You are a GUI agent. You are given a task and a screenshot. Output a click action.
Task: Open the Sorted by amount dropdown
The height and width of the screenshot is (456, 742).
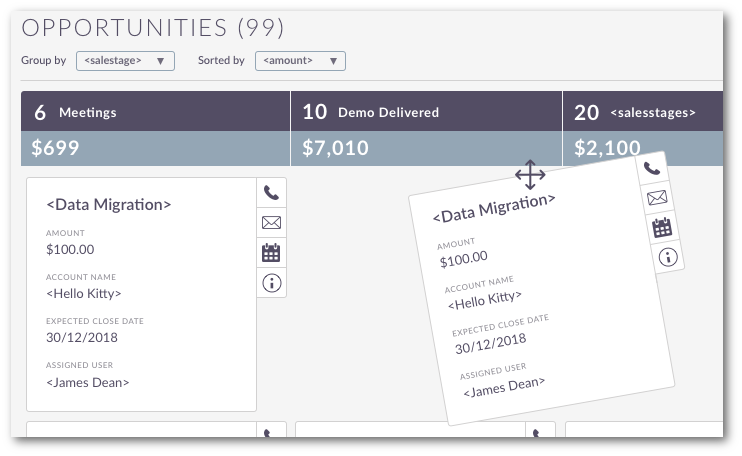(x=300, y=61)
